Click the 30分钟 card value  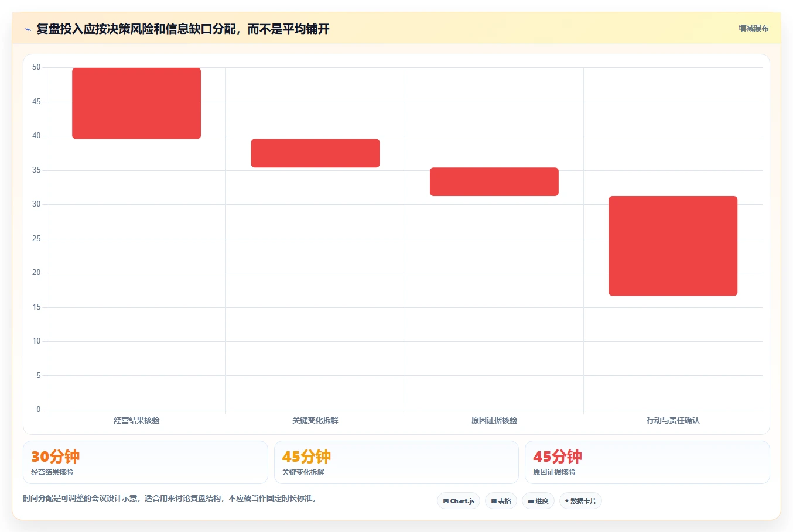point(55,457)
